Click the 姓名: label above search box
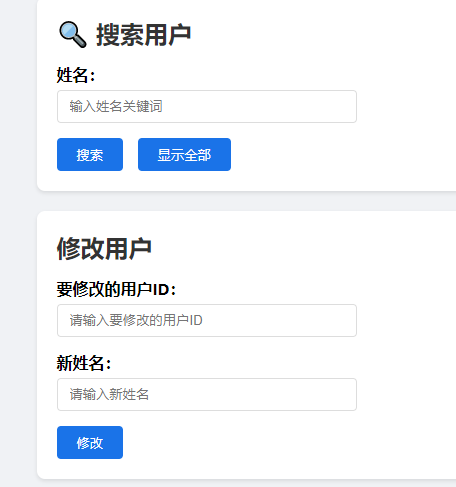456x487 pixels. pos(76,75)
